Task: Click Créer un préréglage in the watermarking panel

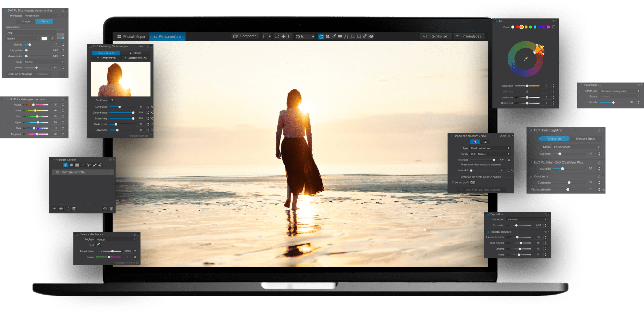Action: [x=19, y=73]
